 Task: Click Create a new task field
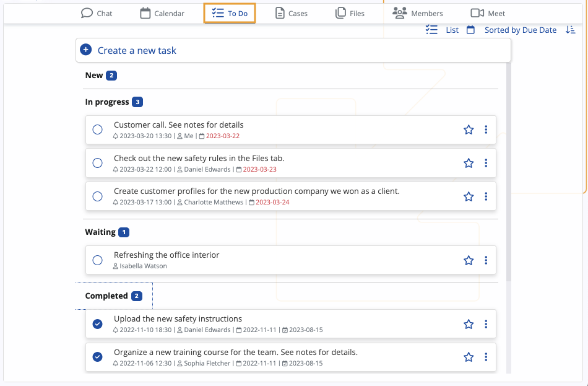click(293, 50)
